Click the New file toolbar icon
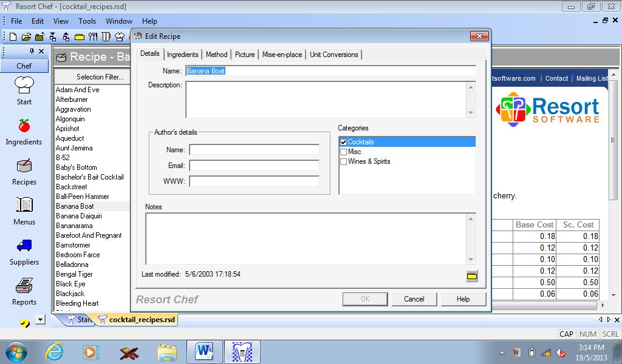Viewport: 622px width, 364px height. [x=13, y=37]
